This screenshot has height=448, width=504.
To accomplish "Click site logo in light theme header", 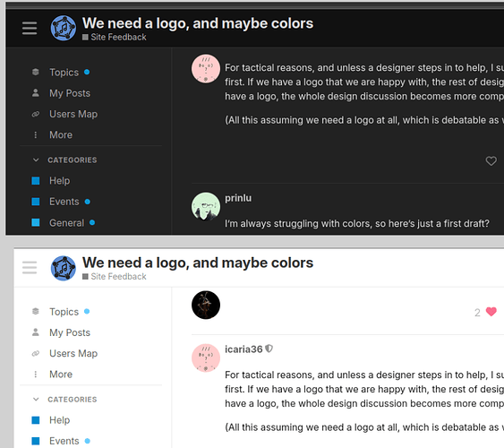I will pos(64,268).
